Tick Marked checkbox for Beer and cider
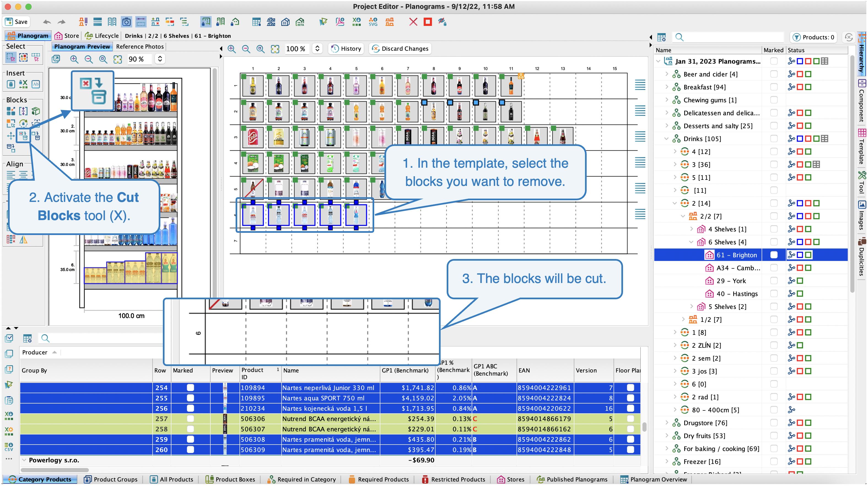868x486 pixels. pyautogui.click(x=774, y=74)
